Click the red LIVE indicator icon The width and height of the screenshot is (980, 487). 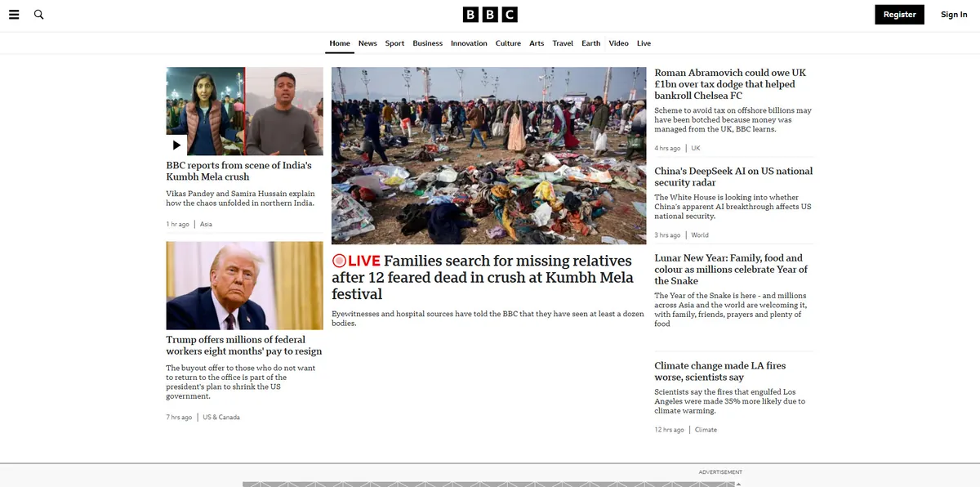point(339,261)
